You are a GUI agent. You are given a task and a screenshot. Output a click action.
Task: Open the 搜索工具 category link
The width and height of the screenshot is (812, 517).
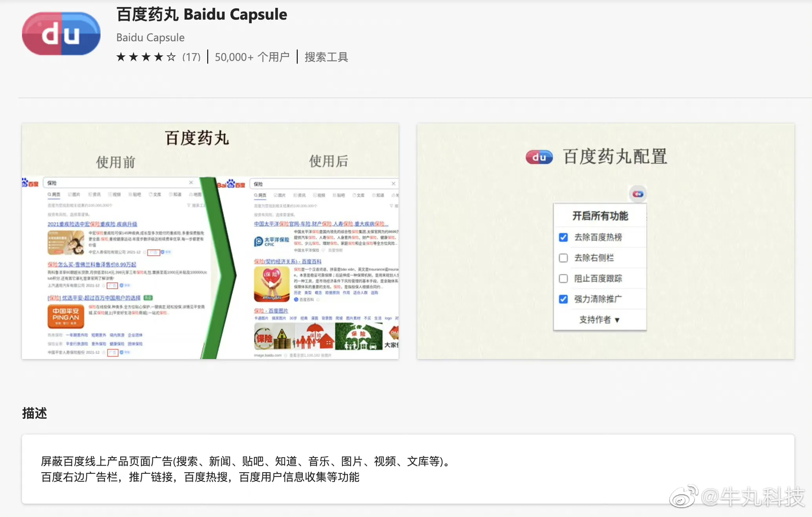[326, 57]
